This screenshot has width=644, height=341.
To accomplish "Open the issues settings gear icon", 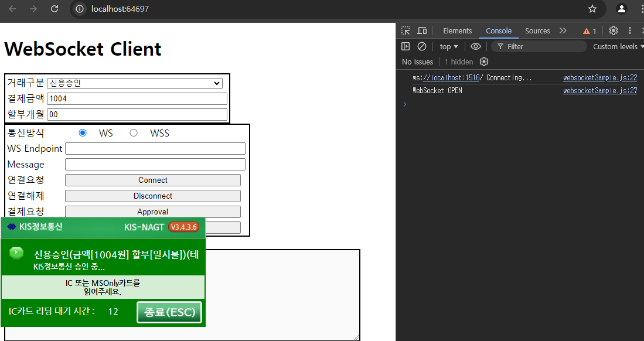I will point(484,62).
